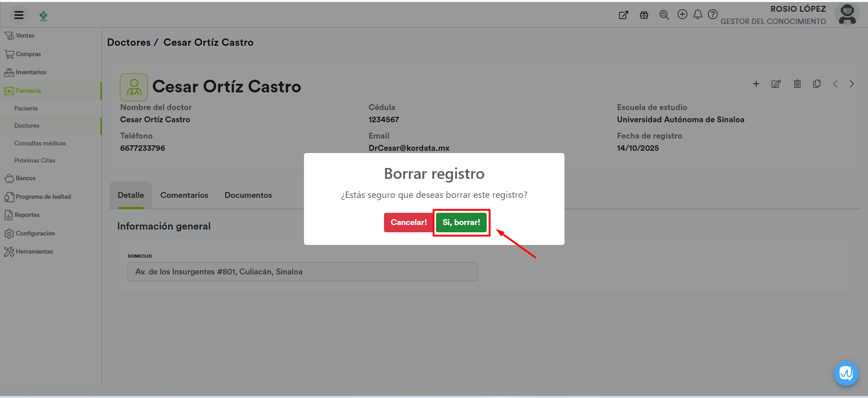Image resolution: width=868 pixels, height=398 pixels.
Task: Open Consultas médicas in sidebar
Action: point(40,143)
